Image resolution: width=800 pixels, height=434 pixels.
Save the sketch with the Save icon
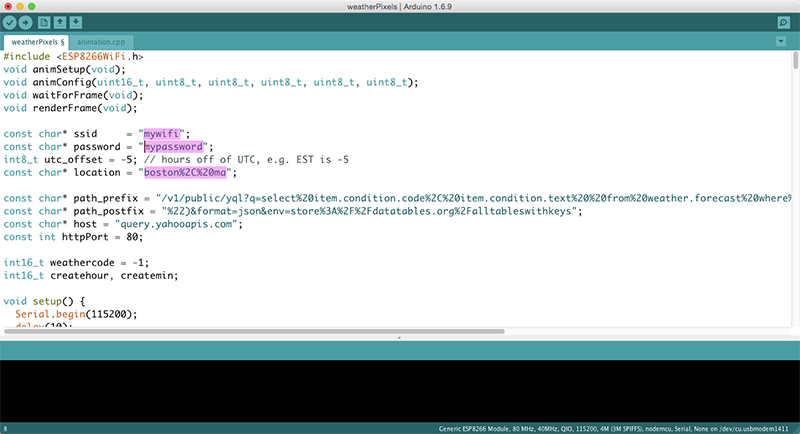(x=77, y=22)
